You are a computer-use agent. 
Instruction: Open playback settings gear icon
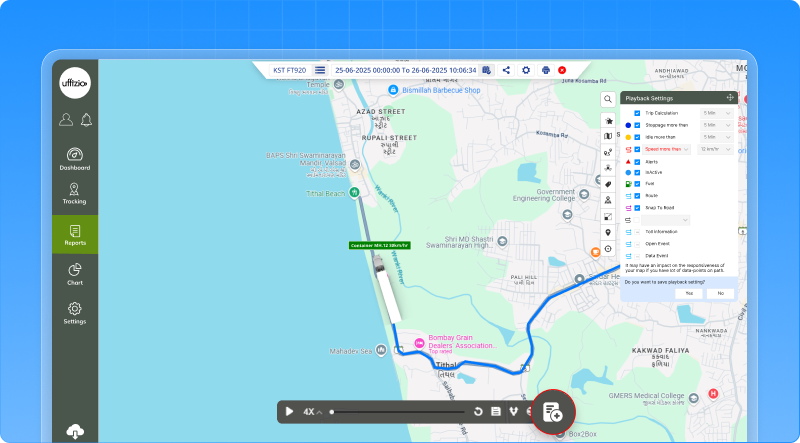526,70
